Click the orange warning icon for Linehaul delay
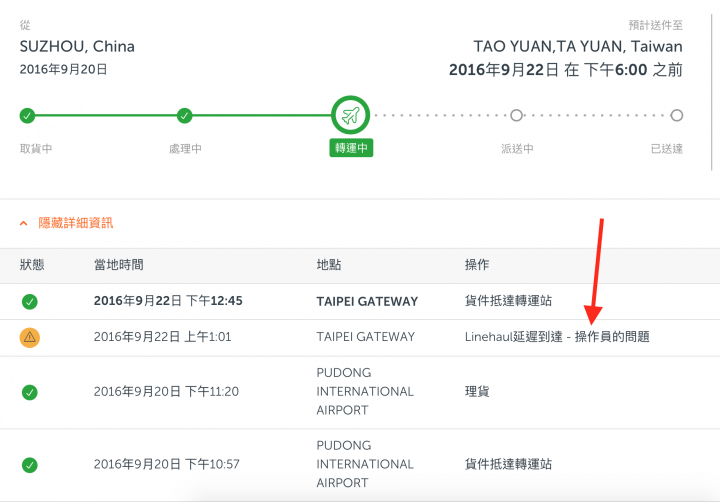720x502 pixels. [x=30, y=337]
